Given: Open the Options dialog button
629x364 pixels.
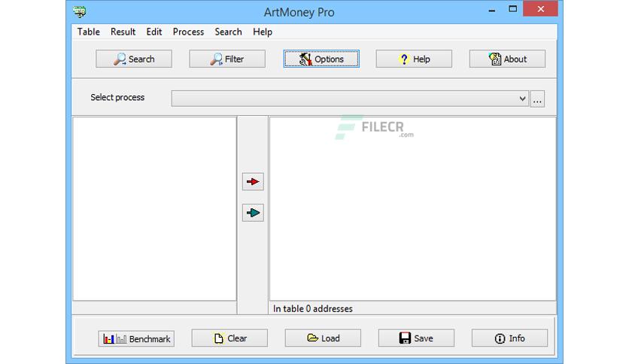Looking at the screenshot, I should (x=321, y=59).
